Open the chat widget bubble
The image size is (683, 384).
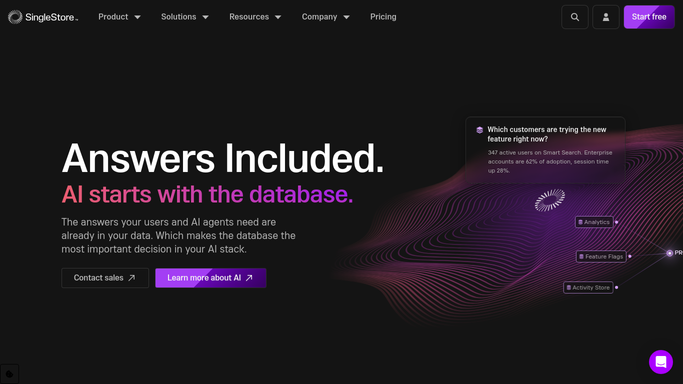click(x=661, y=362)
